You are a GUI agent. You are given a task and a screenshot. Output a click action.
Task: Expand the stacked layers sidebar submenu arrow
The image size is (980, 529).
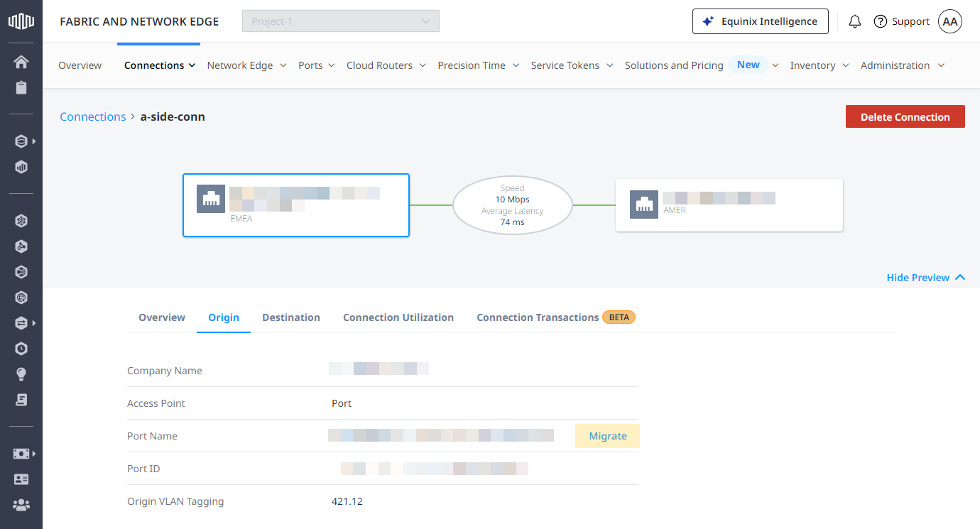coord(33,141)
